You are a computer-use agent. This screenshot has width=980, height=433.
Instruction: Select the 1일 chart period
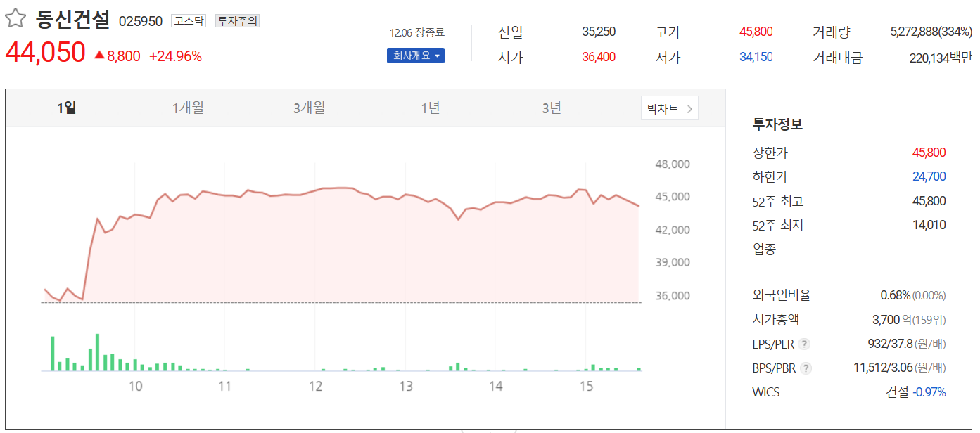click(x=66, y=107)
